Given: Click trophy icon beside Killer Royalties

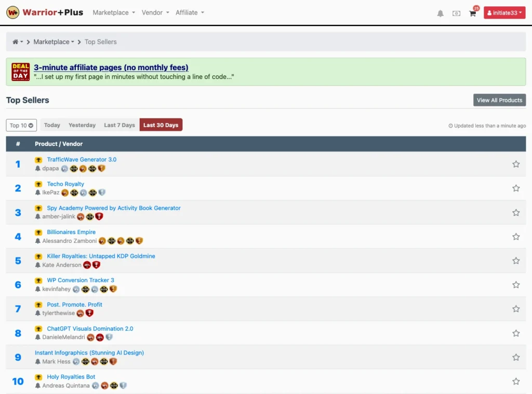Looking at the screenshot, I should coord(38,256).
